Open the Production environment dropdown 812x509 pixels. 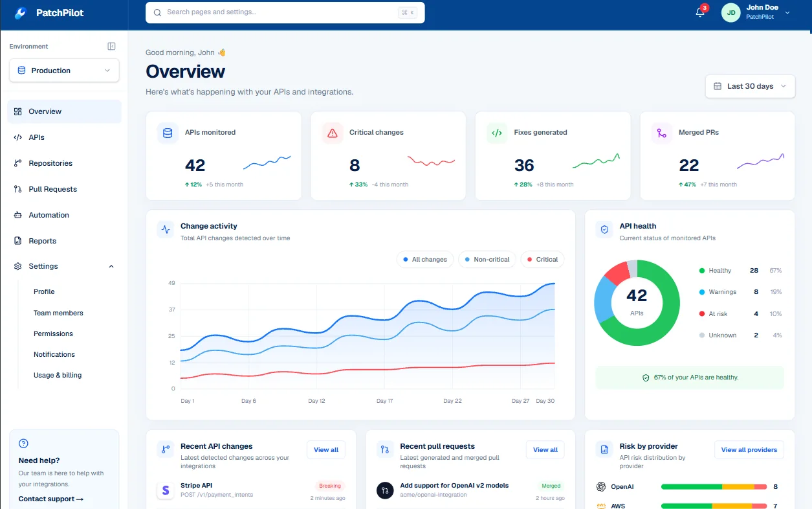click(x=64, y=71)
